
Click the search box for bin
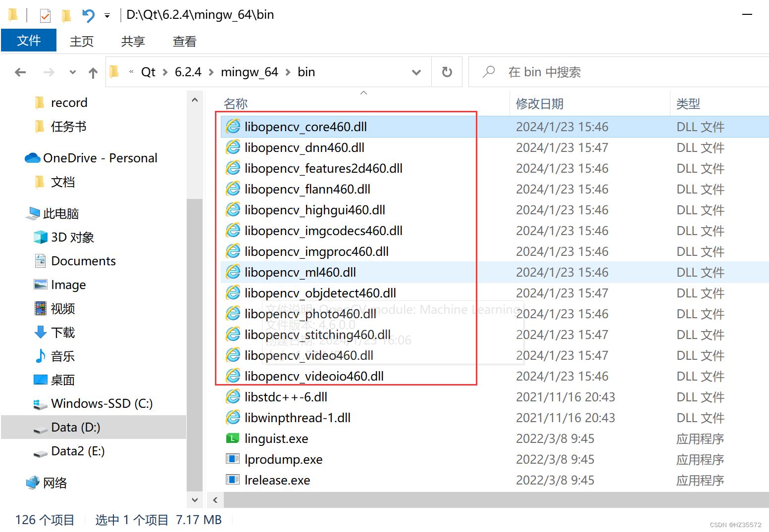(618, 72)
